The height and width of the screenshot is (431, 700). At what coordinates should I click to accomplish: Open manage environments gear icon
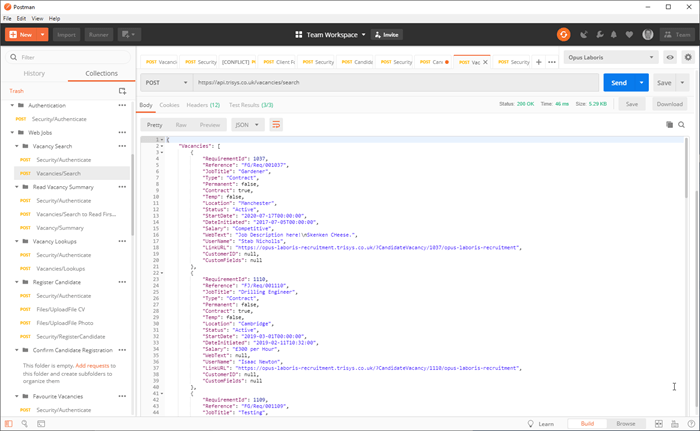(x=688, y=57)
